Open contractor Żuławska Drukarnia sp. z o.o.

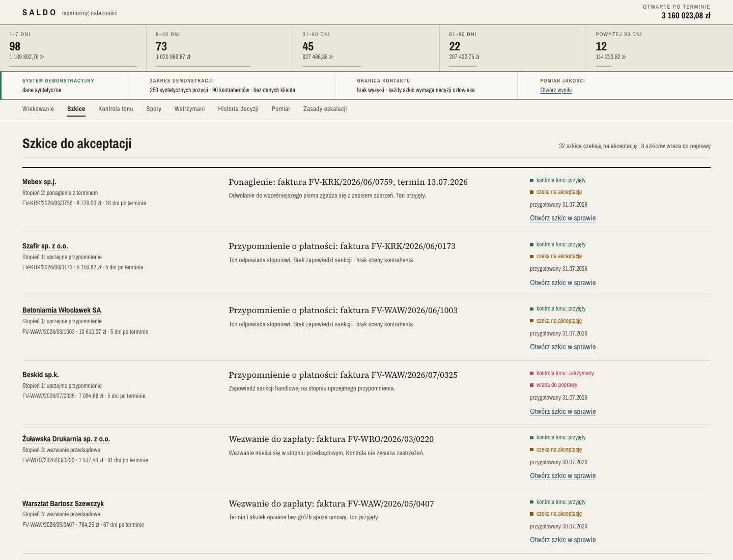click(x=66, y=439)
